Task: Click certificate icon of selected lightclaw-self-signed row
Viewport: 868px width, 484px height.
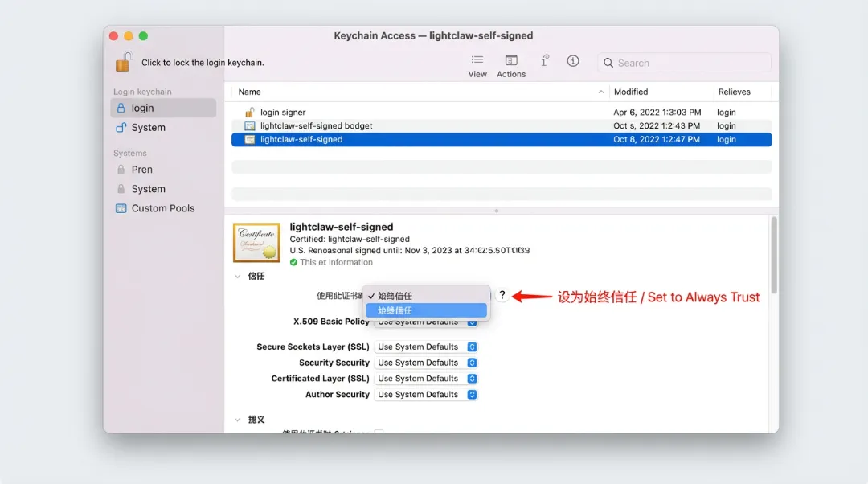Action: coord(250,140)
